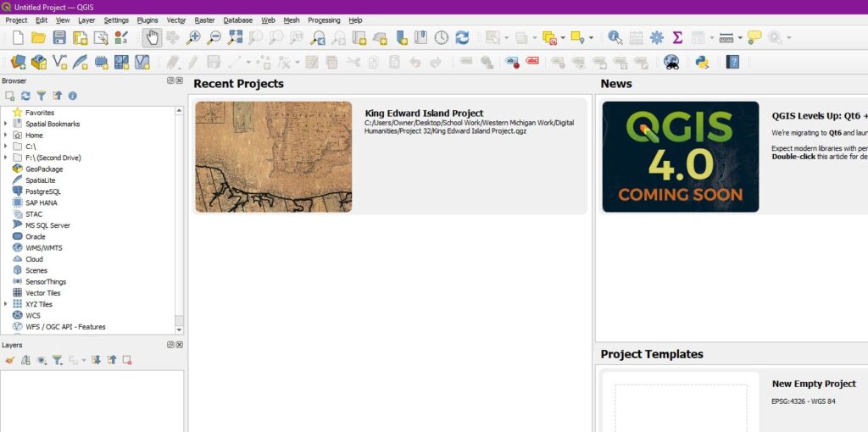Image resolution: width=868 pixels, height=432 pixels.
Task: Select WMS/WMTS in Browser tree
Action: coord(44,248)
